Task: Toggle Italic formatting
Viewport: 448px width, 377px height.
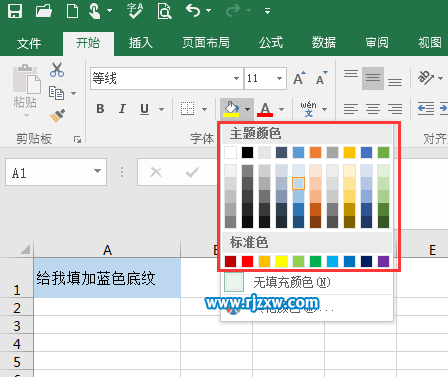Action: tap(122, 109)
